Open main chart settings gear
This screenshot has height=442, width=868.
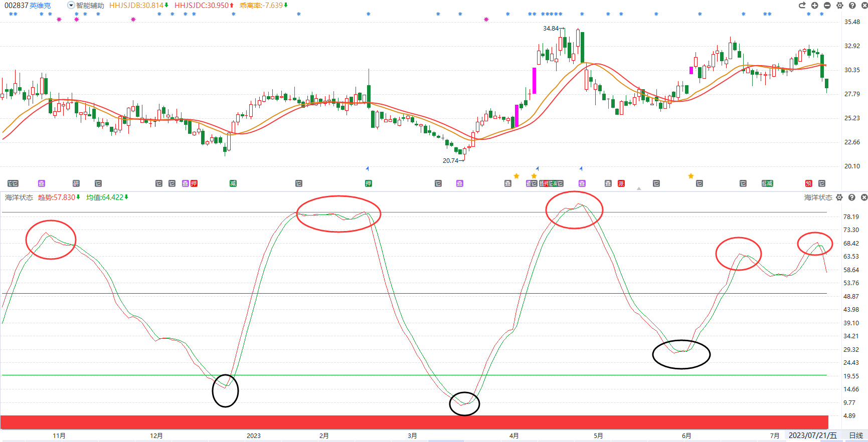click(839, 5)
